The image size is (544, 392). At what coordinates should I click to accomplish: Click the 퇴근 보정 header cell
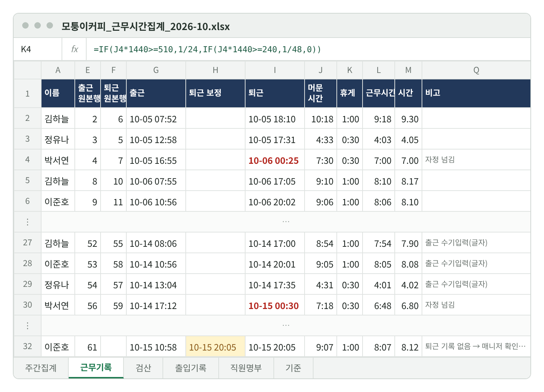coord(215,93)
